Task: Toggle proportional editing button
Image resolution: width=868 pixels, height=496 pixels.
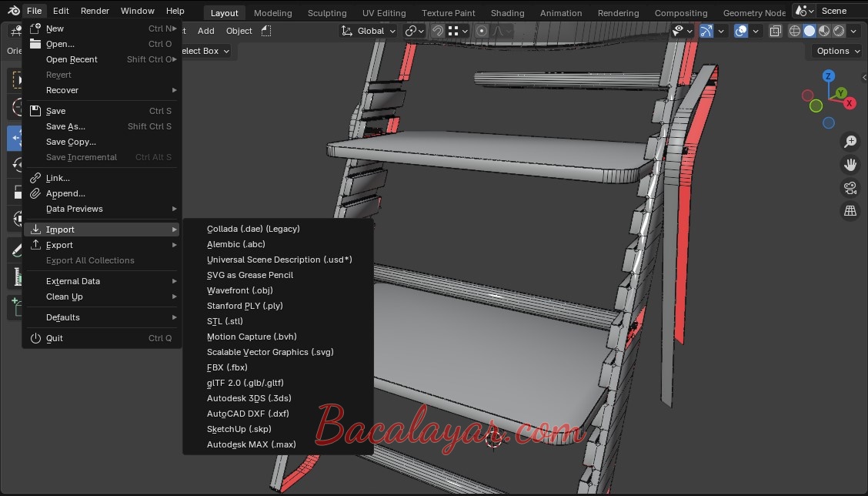Action: (482, 31)
